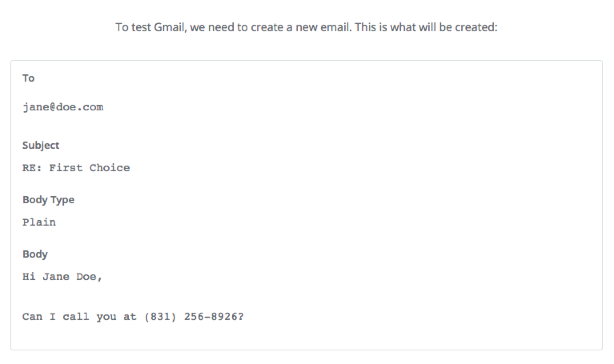
Task: Click the area code (831) in the body
Action: coord(160,317)
